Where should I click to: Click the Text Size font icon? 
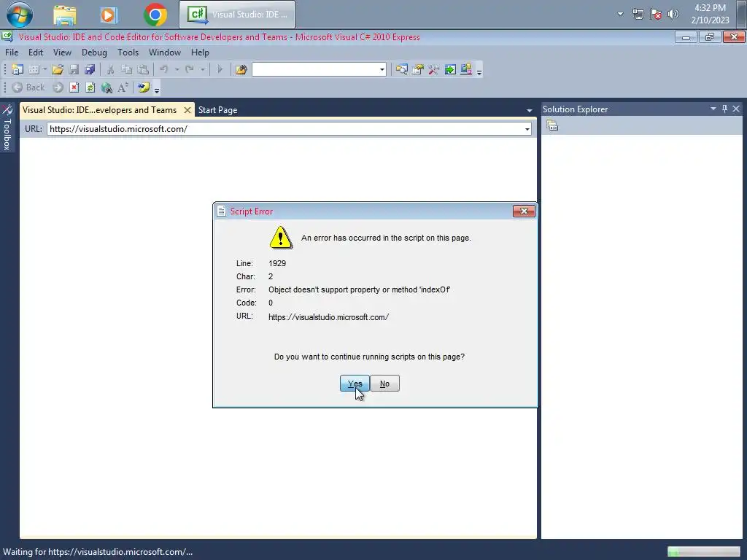pos(123,87)
